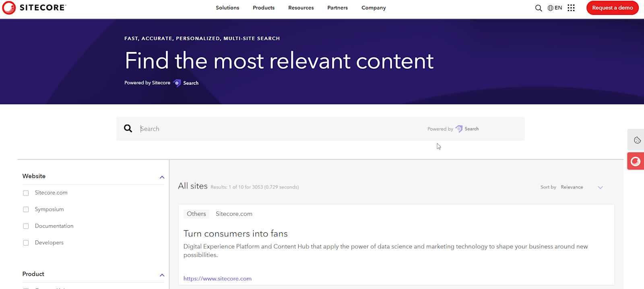Open the Partners menu

pos(338,8)
